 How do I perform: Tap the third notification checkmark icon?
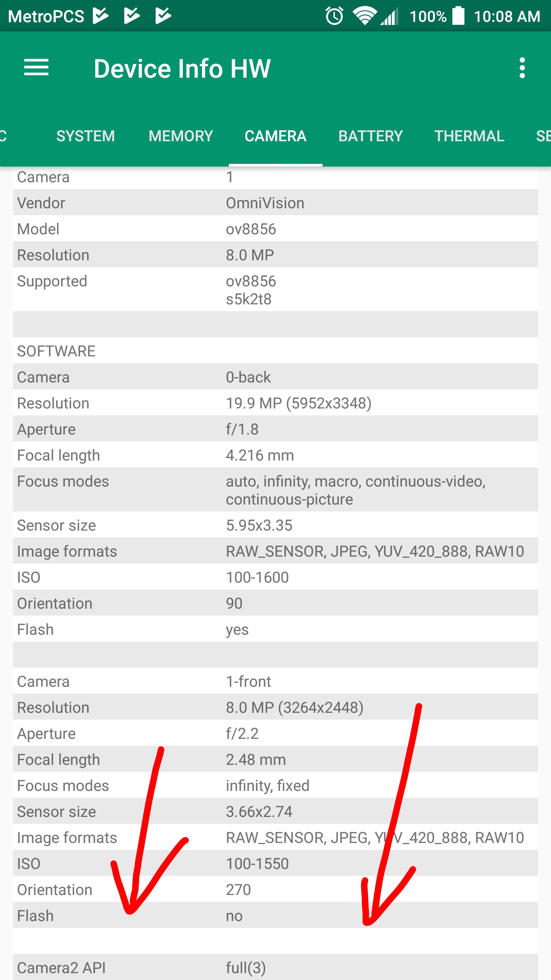163,16
